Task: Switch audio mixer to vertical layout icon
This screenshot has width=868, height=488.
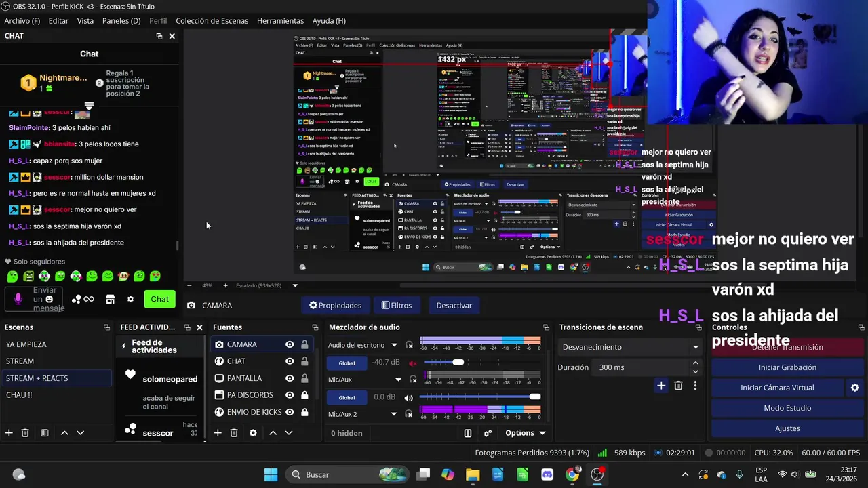Action: [x=468, y=433]
